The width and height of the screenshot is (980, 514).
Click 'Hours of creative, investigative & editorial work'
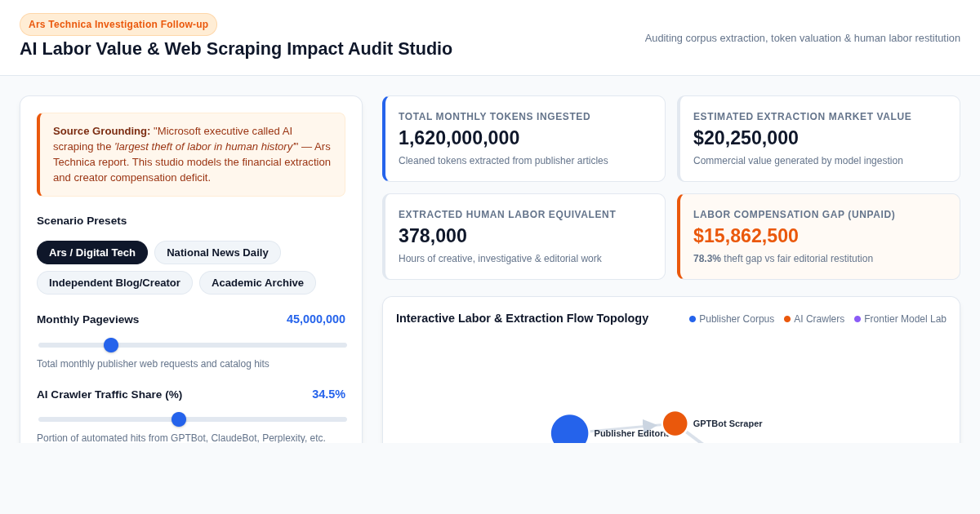(500, 259)
